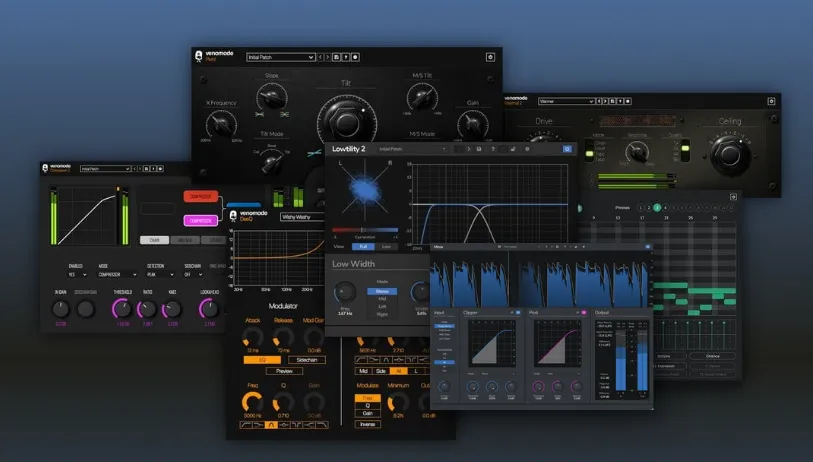Screen dimensions: 813x462
Task: Toggle the Quality switch in Maximal 2
Action: pyautogui.click(x=685, y=150)
